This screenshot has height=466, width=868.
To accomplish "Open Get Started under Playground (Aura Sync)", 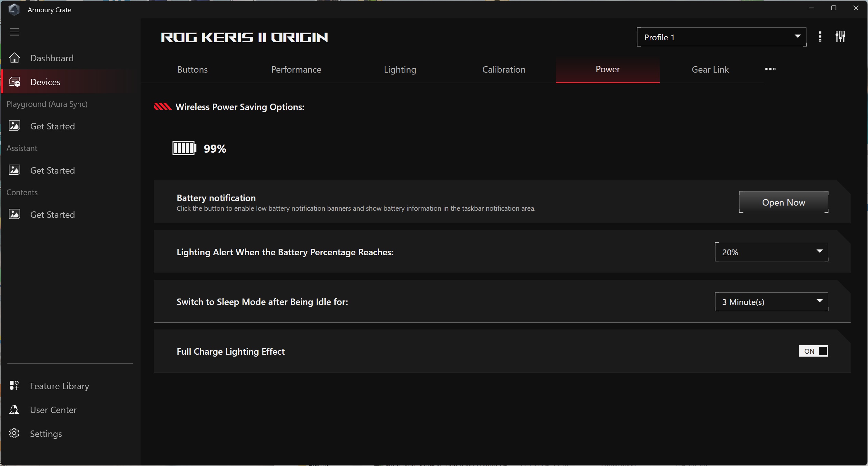I will coord(70,126).
